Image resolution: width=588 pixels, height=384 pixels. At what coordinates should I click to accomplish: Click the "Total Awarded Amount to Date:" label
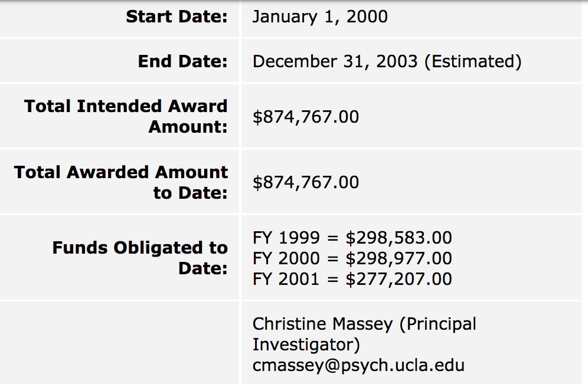pos(121,182)
